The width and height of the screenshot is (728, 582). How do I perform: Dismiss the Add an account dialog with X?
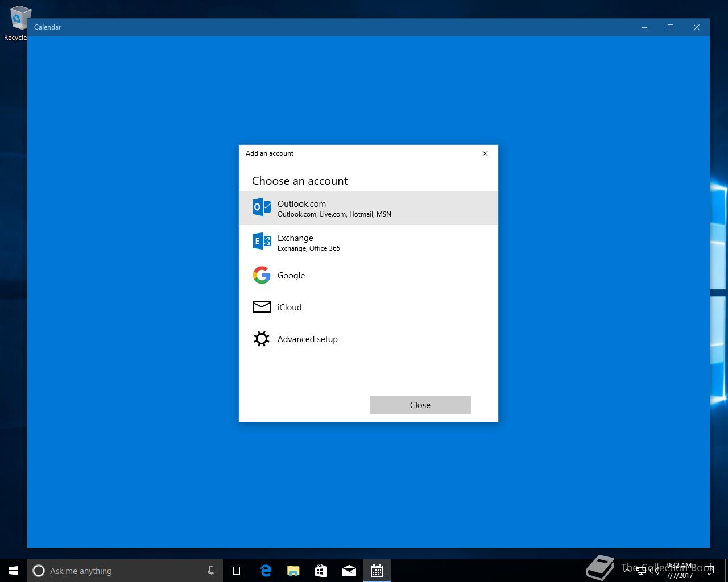(485, 153)
